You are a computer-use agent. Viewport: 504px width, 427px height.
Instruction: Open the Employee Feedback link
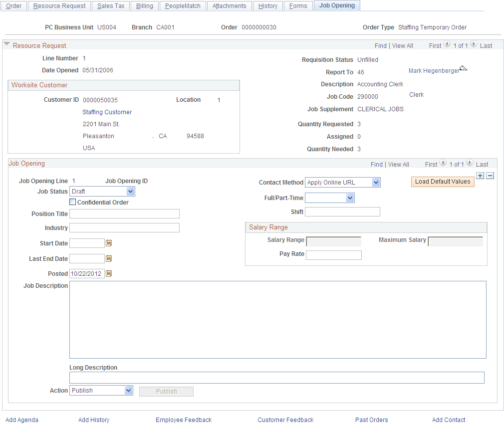pyautogui.click(x=184, y=420)
